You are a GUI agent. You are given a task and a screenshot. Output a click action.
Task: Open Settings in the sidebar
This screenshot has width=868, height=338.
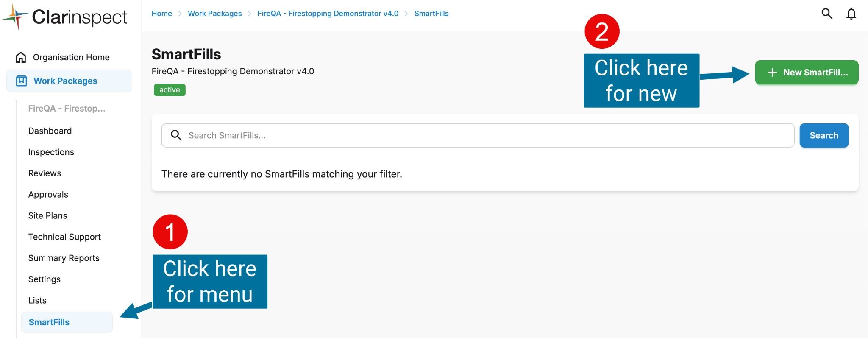(x=44, y=279)
